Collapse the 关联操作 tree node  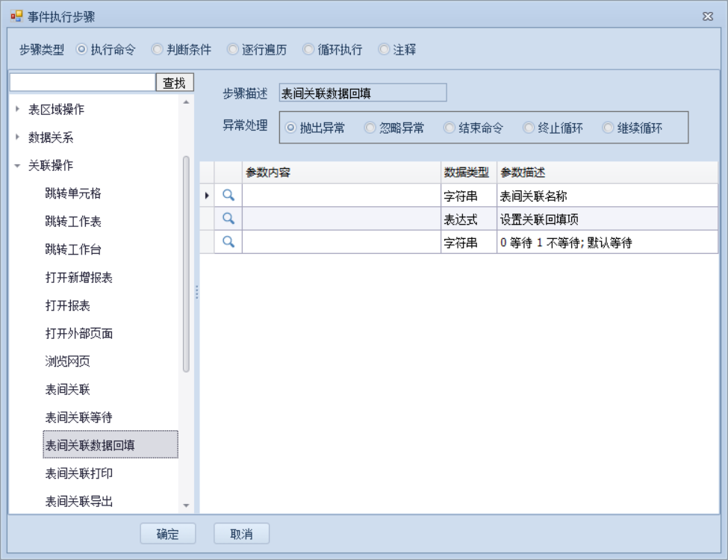click(18, 165)
